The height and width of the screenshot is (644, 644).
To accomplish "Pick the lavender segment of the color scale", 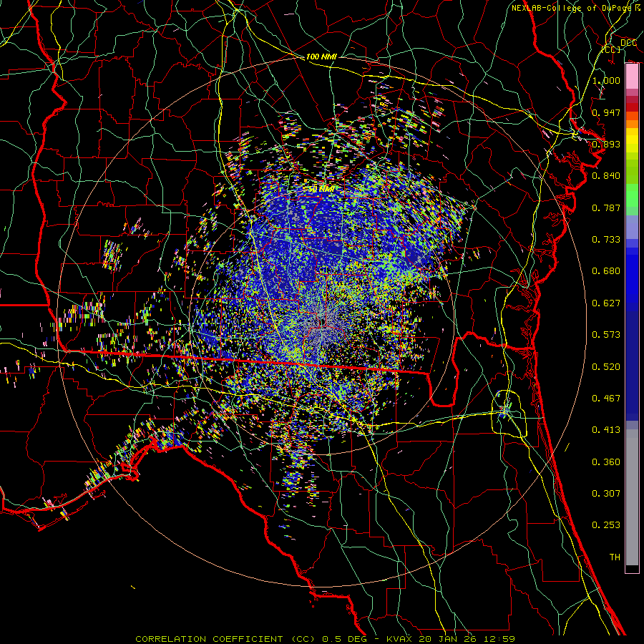I will [x=632, y=228].
